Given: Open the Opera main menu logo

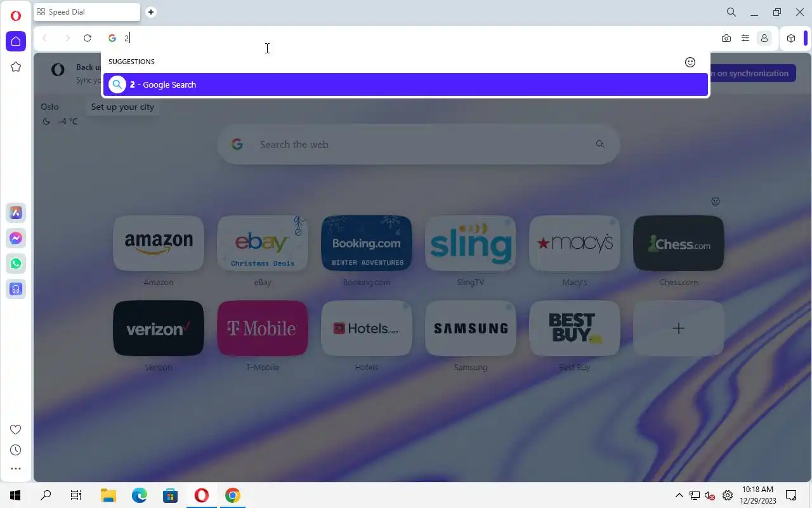Looking at the screenshot, I should (x=16, y=16).
